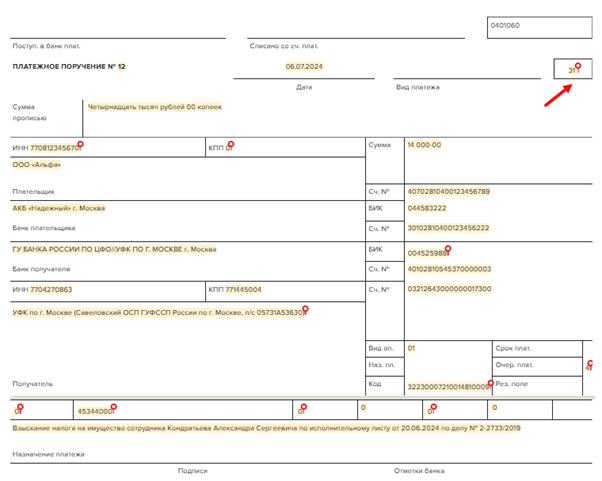602x481 pixels.
Task: Click the red marker on recipient BIK 004525988
Action: pyautogui.click(x=448, y=249)
